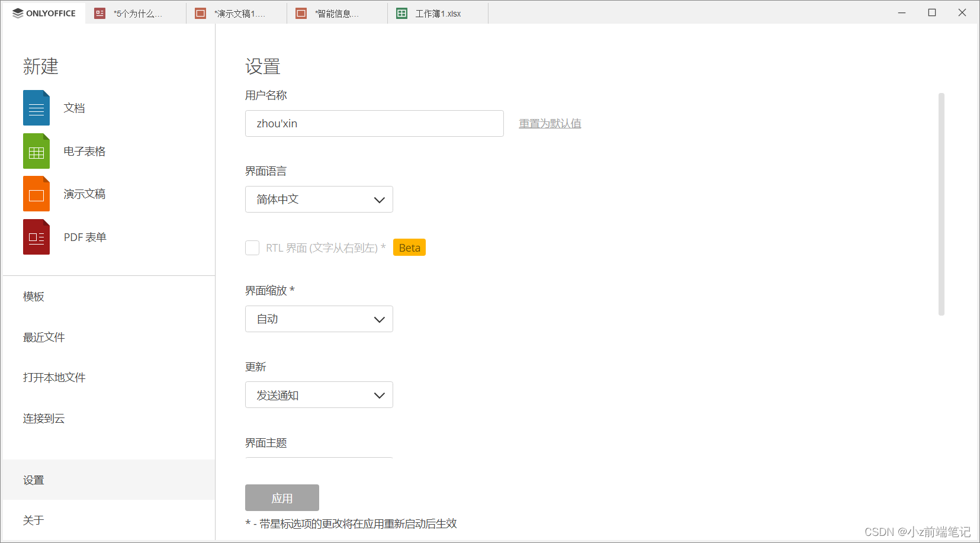Create a new document via blue icon
This screenshot has width=980, height=543.
coord(36,108)
